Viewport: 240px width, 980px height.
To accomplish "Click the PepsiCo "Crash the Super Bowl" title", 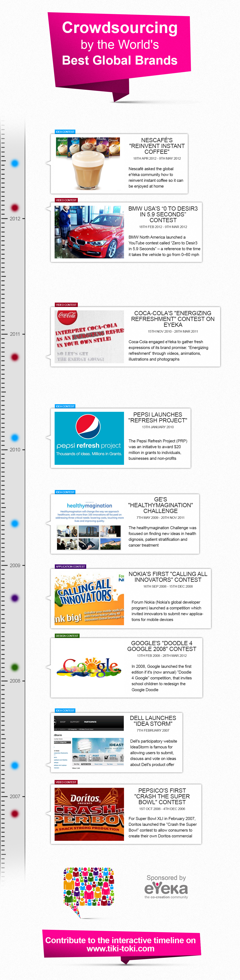I will pos(162,796).
